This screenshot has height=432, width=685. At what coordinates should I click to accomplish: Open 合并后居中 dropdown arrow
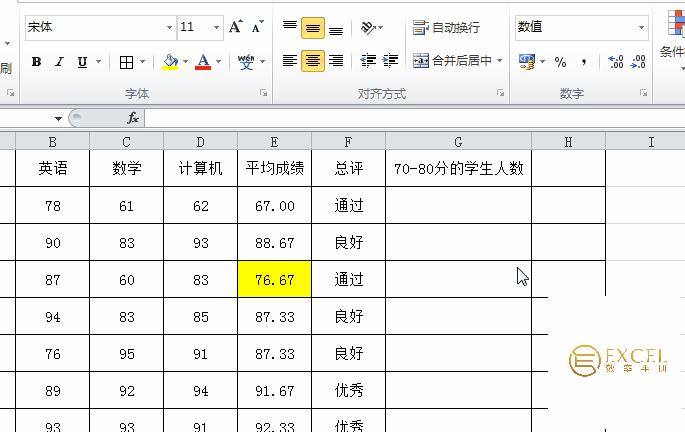[499, 61]
